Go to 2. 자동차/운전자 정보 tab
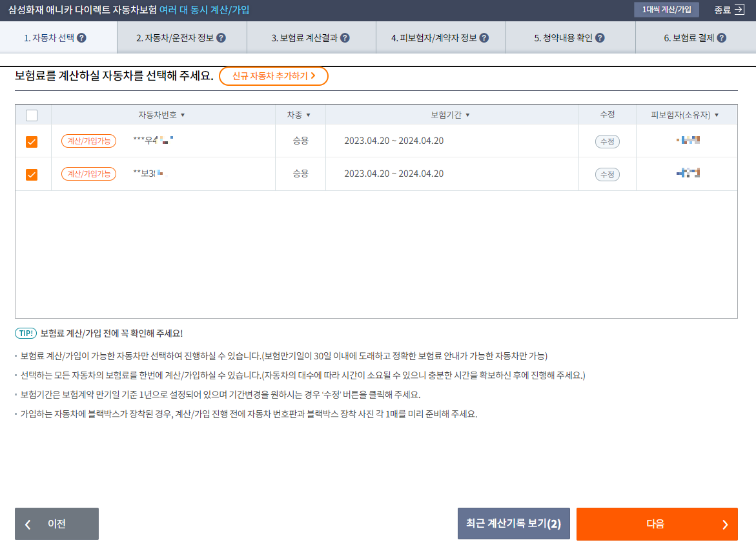 (182, 37)
